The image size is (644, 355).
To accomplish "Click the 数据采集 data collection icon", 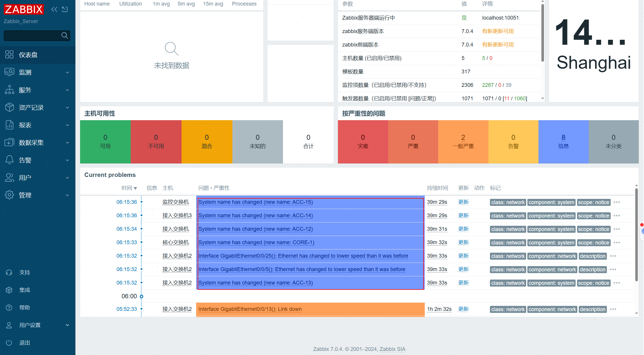I will pyautogui.click(x=9, y=142).
